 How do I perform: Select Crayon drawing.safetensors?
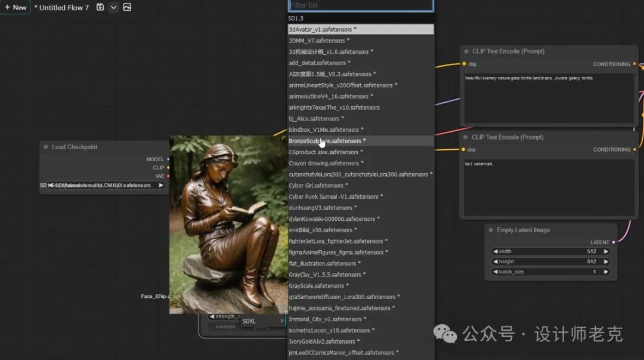click(x=361, y=163)
